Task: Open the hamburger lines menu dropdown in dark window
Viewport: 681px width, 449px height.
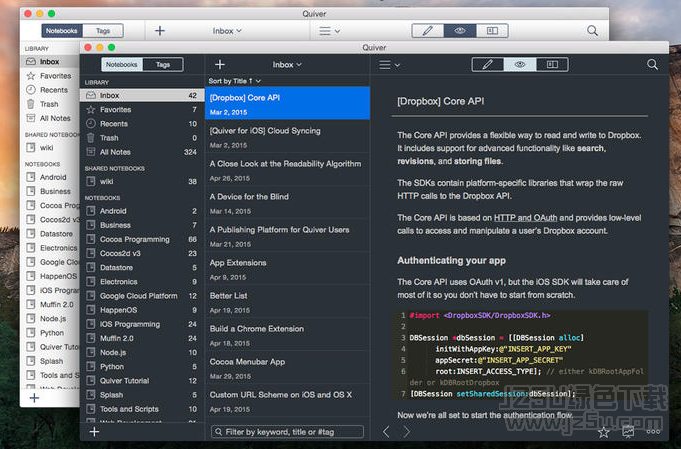Action: (x=390, y=64)
